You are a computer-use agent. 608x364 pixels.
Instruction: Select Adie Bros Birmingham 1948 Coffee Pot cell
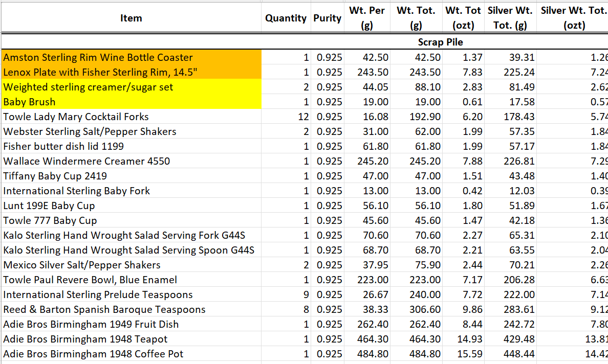click(132, 354)
